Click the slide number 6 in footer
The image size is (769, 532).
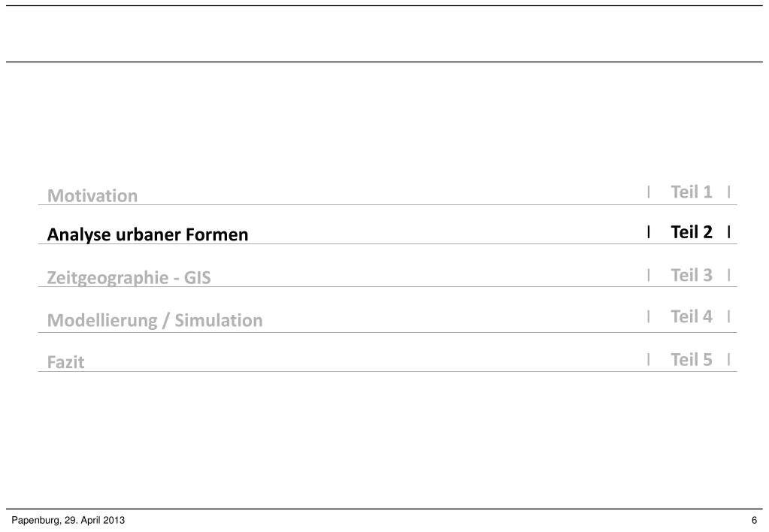click(753, 521)
